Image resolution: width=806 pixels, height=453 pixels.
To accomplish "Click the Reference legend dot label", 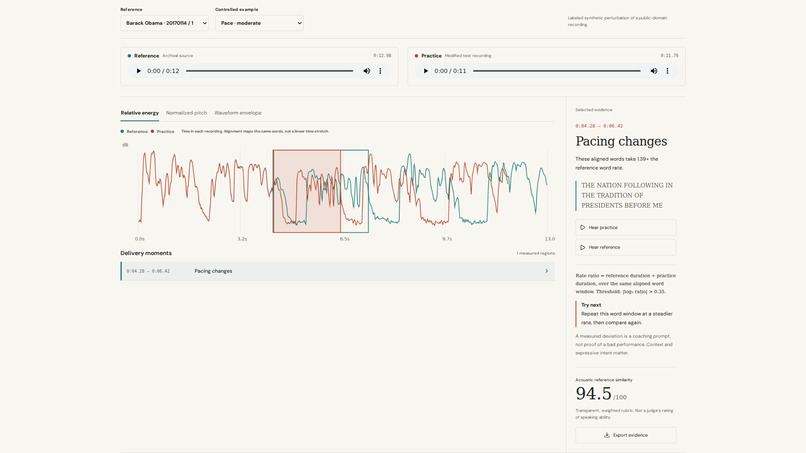I will pos(134,132).
